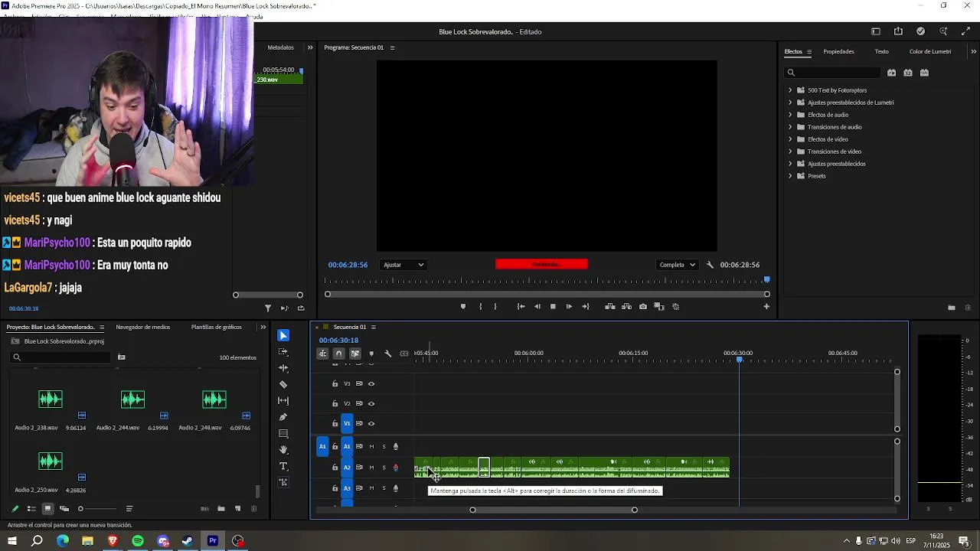This screenshot has width=980, height=551.
Task: Select the Track Select Forward tool
Action: coord(283,352)
